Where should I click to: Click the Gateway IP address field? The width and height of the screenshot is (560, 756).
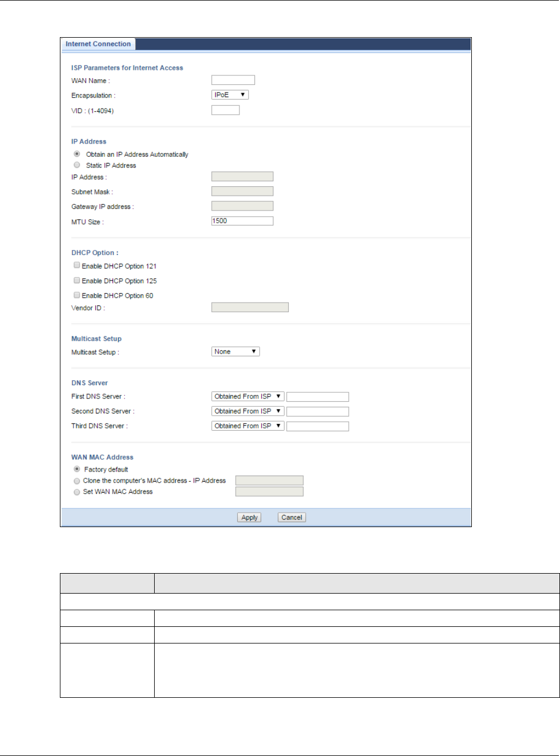coord(242,206)
